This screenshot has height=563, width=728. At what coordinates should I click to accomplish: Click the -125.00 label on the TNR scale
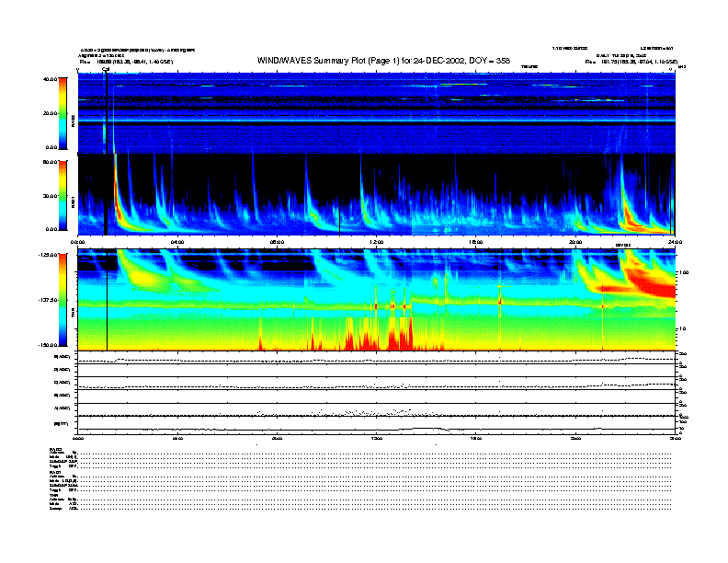pos(48,255)
